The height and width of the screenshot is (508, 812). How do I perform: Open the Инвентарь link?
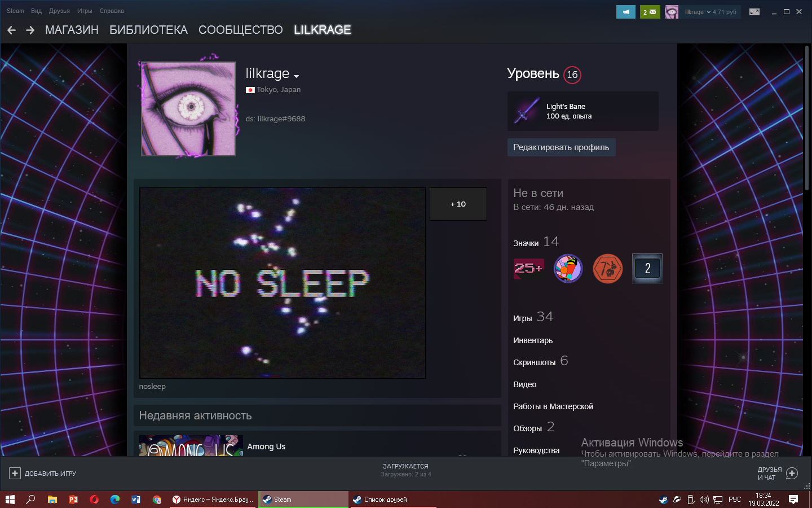click(x=533, y=340)
